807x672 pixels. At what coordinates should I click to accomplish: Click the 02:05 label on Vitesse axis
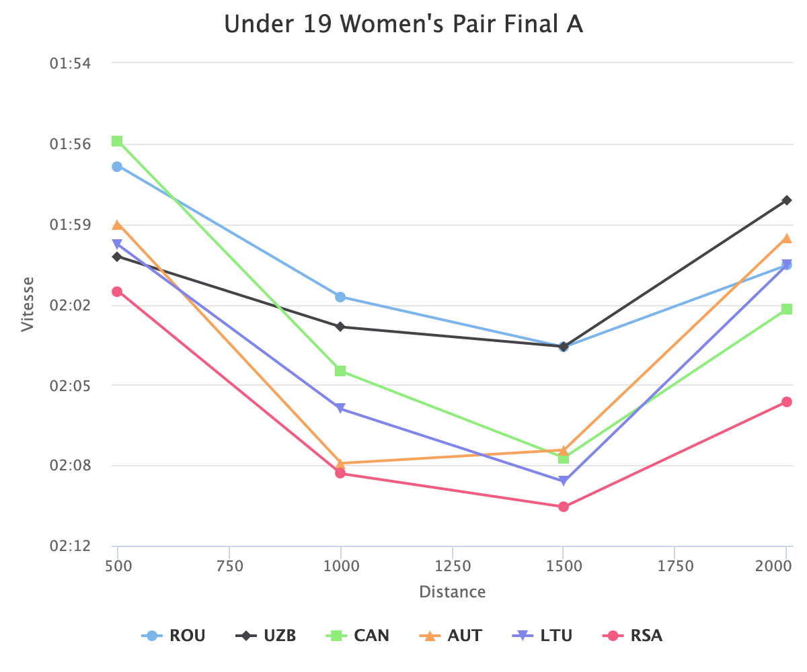point(71,385)
